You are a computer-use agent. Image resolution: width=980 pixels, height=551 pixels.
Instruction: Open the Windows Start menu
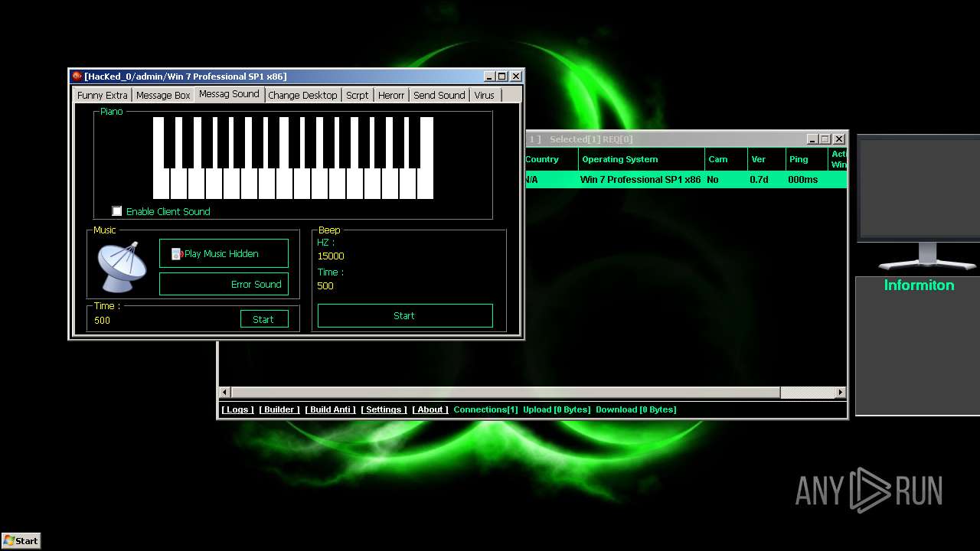(21, 540)
